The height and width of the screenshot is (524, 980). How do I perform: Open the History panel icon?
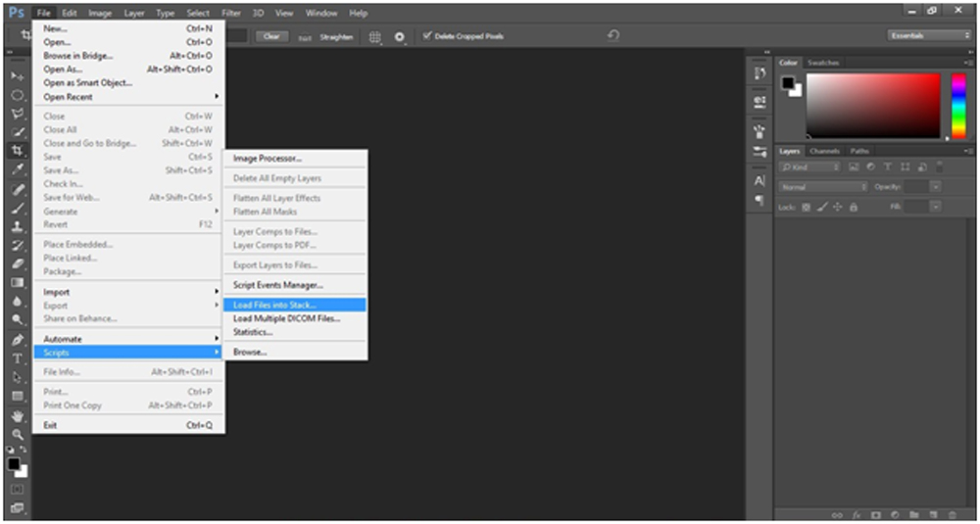tap(760, 73)
